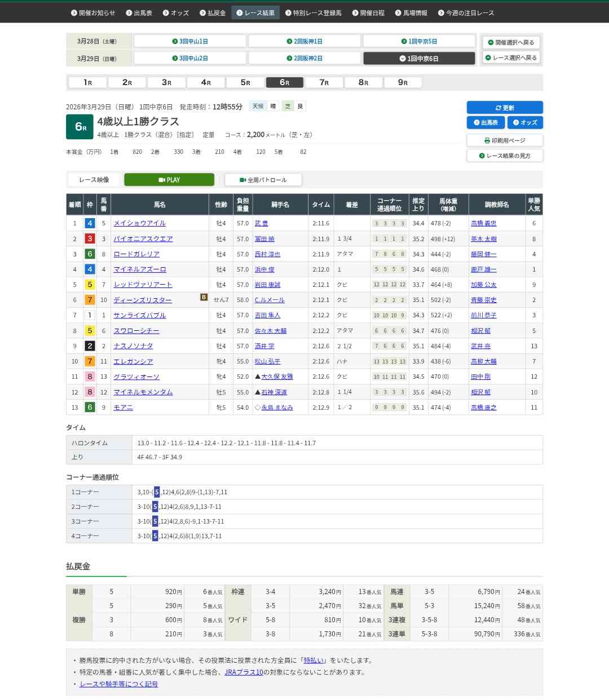Open the blue オッズ odds button
The height and width of the screenshot is (700, 609).
(525, 122)
